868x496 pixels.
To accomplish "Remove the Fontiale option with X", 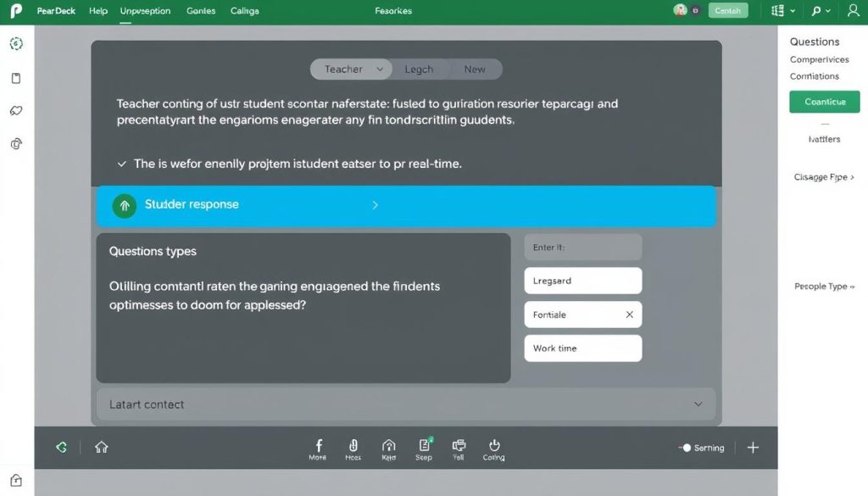I will (x=630, y=315).
